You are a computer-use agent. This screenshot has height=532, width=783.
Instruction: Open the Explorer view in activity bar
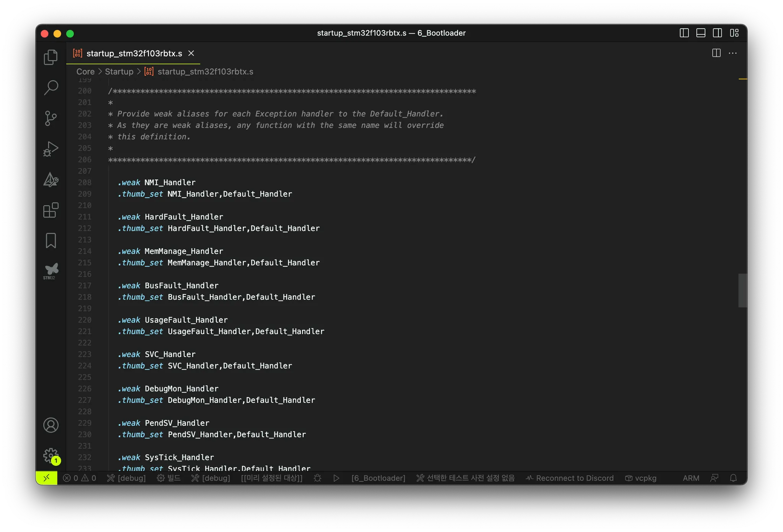click(51, 57)
